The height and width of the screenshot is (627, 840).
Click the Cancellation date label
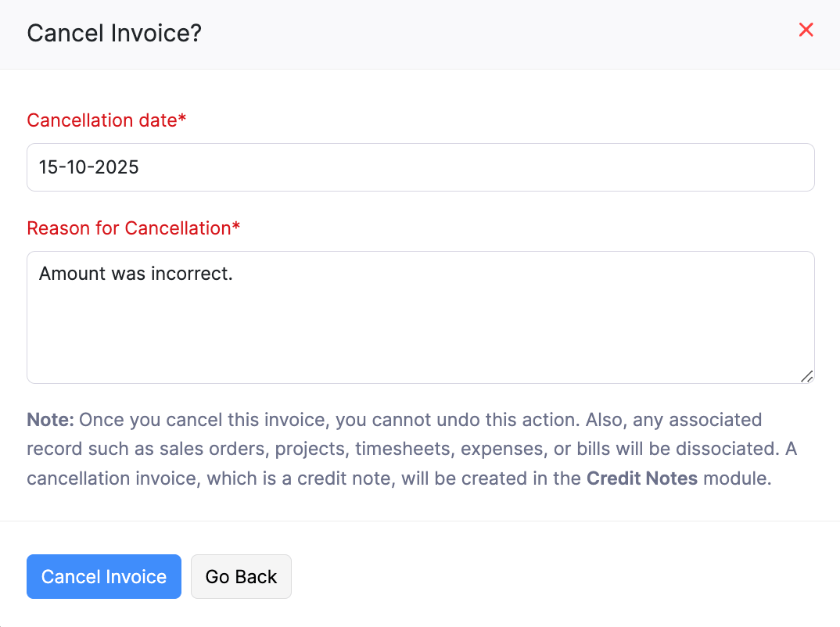click(106, 120)
